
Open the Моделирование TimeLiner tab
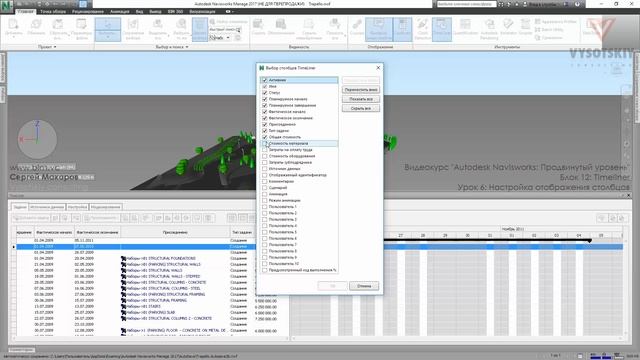[x=105, y=207]
